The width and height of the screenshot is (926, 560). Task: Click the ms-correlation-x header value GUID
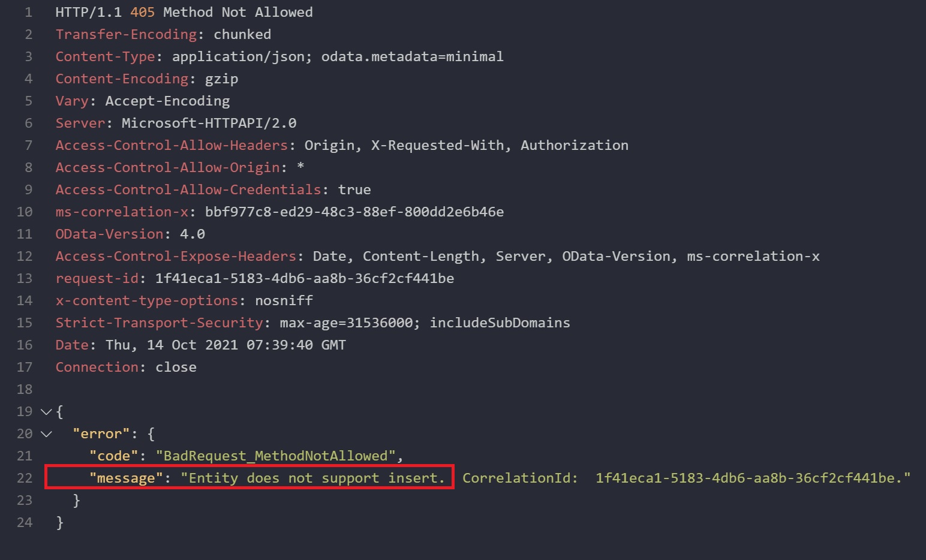pos(354,212)
